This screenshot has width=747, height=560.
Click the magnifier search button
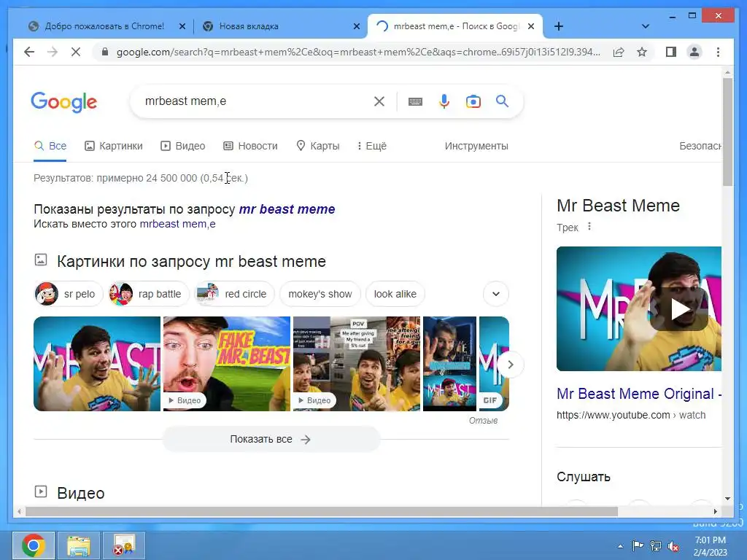(x=502, y=101)
